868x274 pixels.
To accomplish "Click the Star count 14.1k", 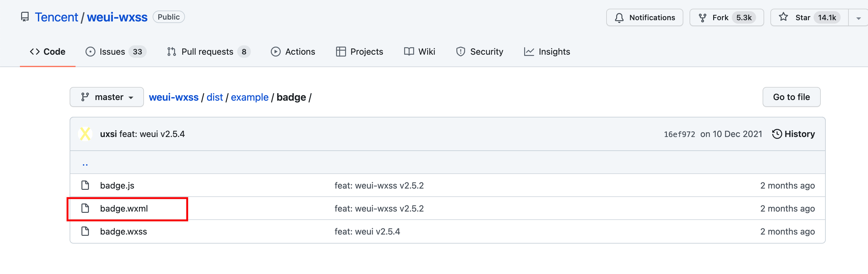I will (827, 17).
